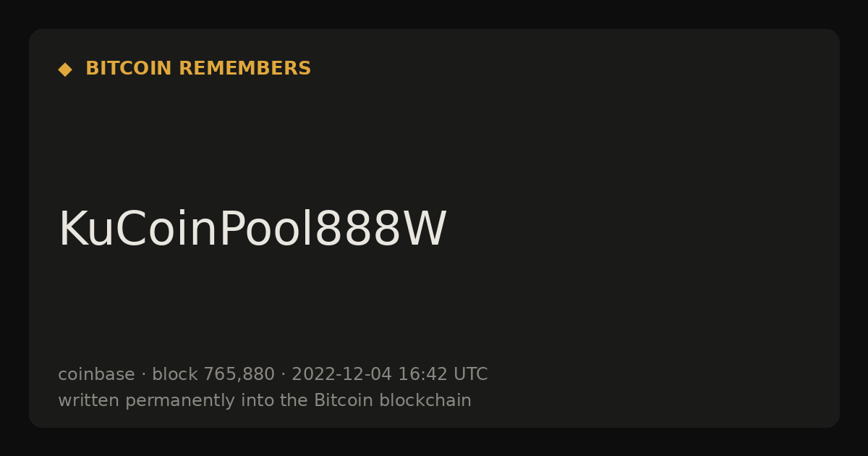Click the time 16:42
This screenshot has height=456, width=868.
[422, 374]
